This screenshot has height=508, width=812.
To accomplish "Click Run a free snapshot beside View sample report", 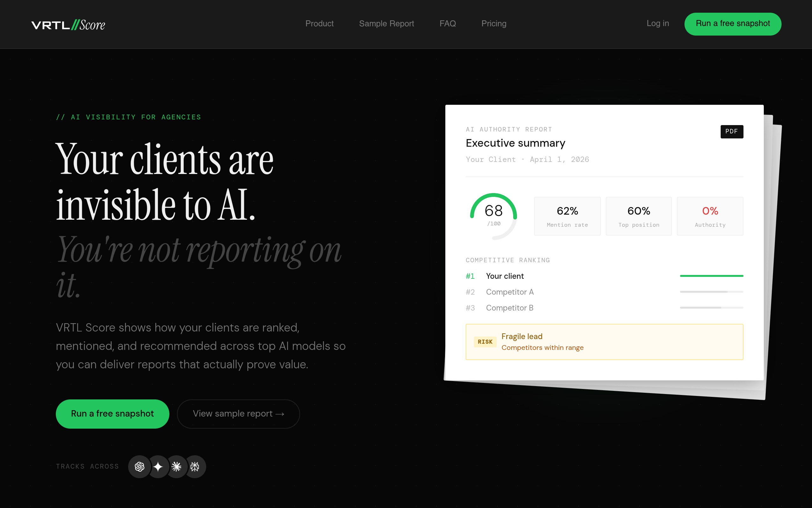I will pyautogui.click(x=112, y=414).
